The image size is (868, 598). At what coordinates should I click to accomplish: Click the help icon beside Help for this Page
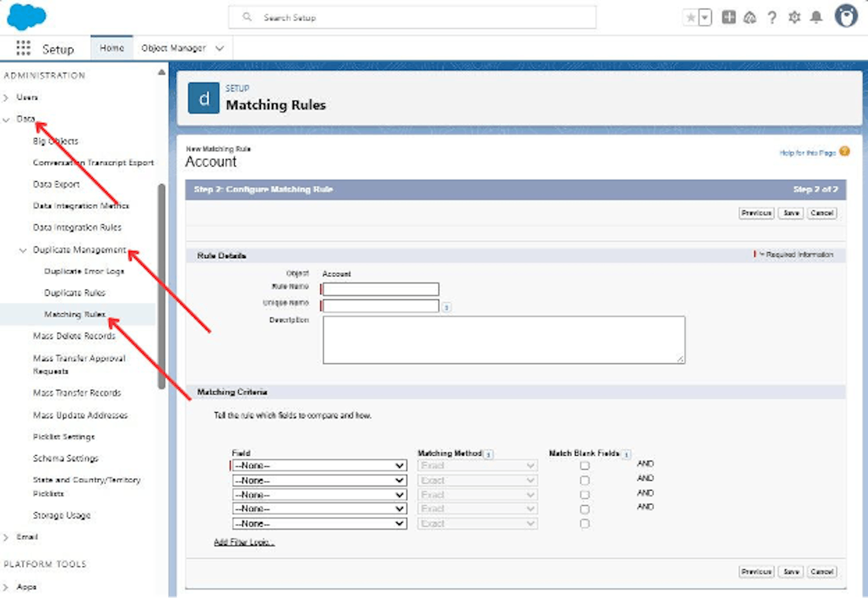pos(844,151)
